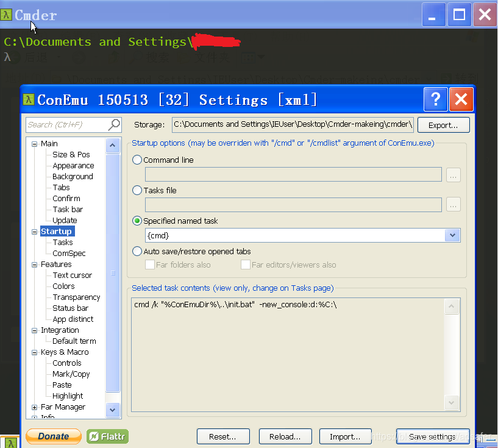Open Task bar settings page

(68, 210)
